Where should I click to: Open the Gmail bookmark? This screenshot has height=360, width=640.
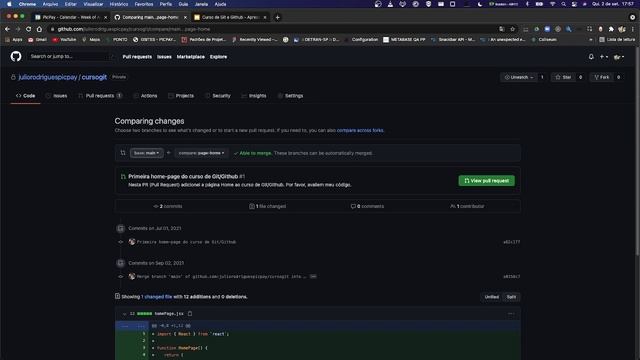point(37,40)
